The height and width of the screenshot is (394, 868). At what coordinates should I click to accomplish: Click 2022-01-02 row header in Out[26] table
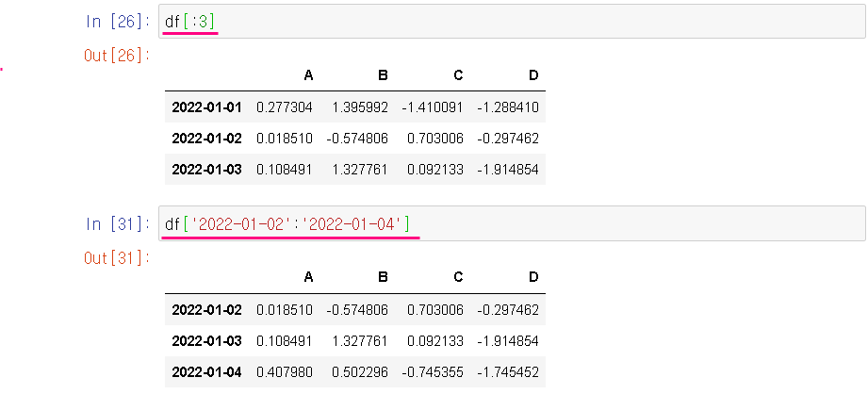tap(206, 138)
